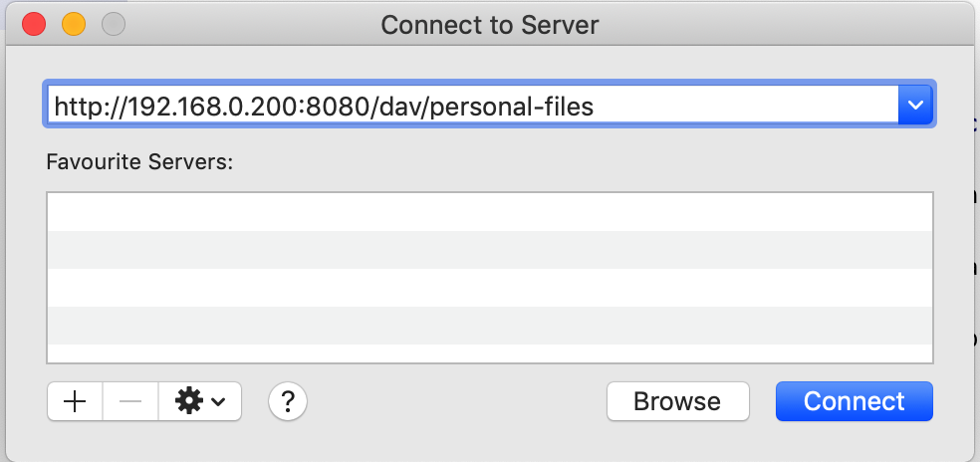Click the Favourite Servers label

click(139, 162)
